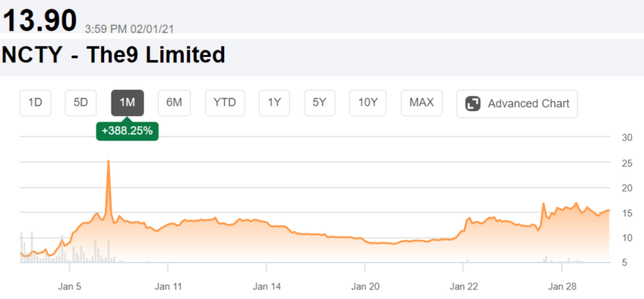The image size is (644, 299).
Task: Click the 20 price axis label
Action: tap(627, 188)
